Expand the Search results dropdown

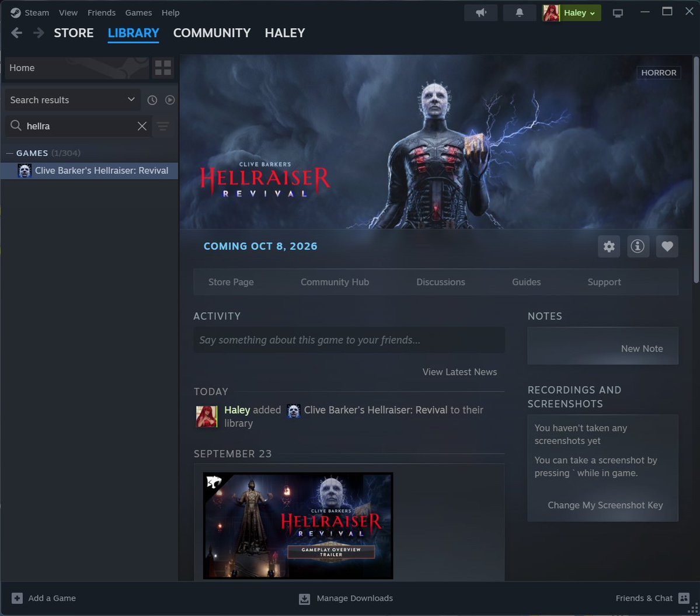click(72, 100)
